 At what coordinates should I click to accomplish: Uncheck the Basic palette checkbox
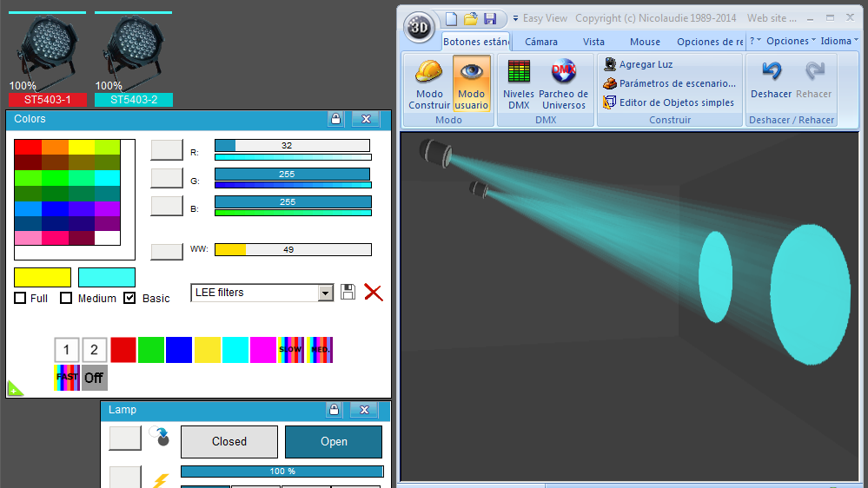[129, 298]
